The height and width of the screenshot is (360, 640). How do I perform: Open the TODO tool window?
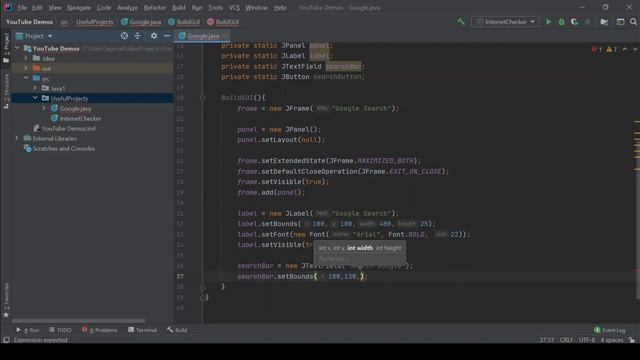[x=60, y=330]
